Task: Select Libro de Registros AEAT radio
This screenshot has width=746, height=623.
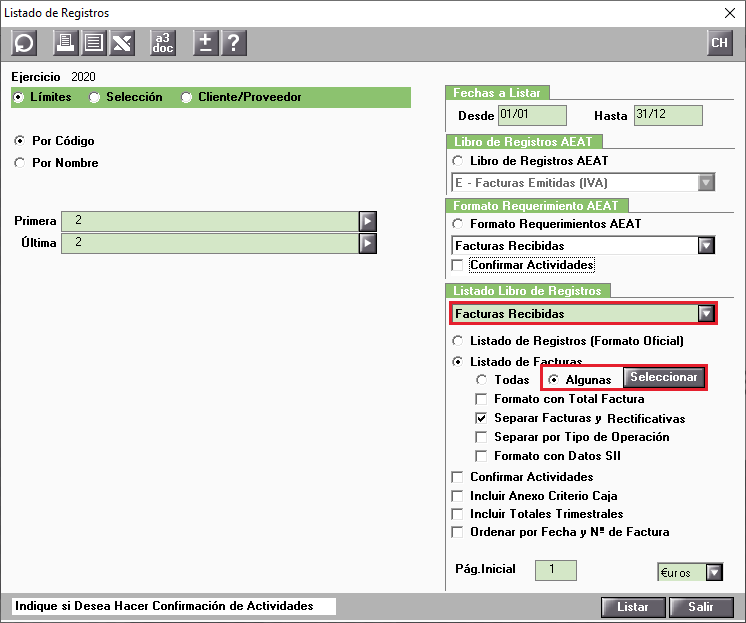Action: point(458,161)
